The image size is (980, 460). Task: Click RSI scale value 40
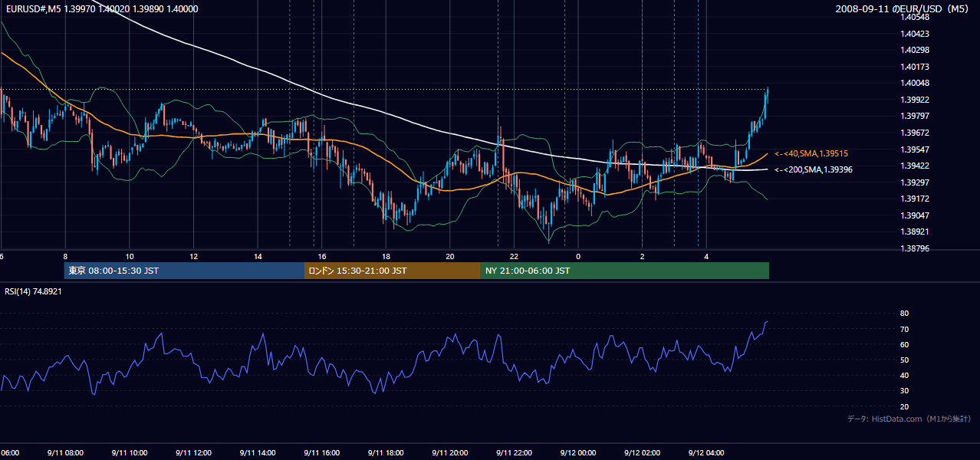(x=905, y=376)
